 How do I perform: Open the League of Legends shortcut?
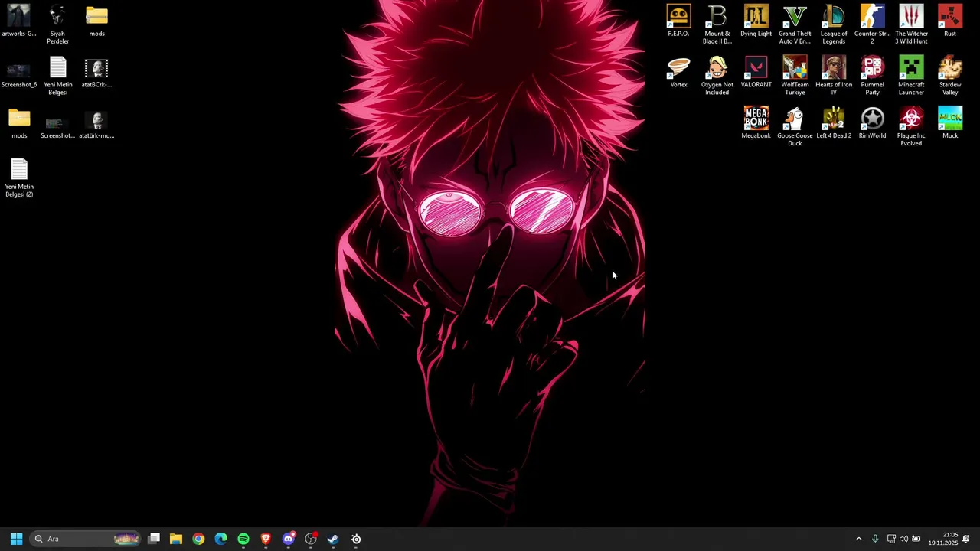(x=834, y=24)
